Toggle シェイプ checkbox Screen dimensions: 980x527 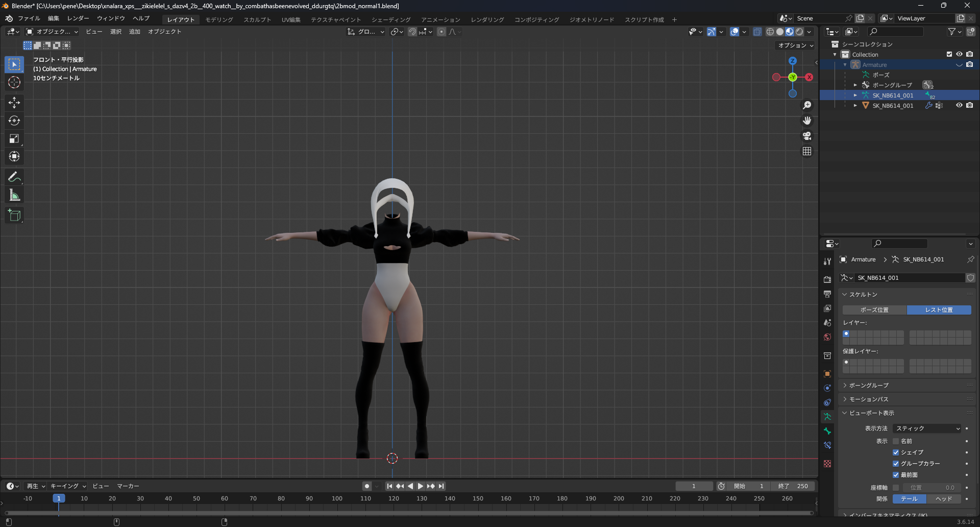point(896,452)
